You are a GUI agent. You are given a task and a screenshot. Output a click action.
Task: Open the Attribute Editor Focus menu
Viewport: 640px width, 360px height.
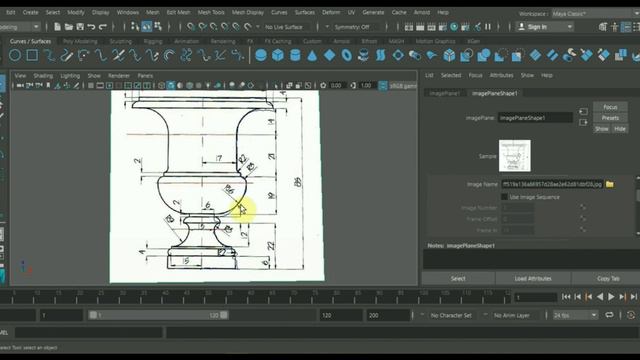coord(475,76)
